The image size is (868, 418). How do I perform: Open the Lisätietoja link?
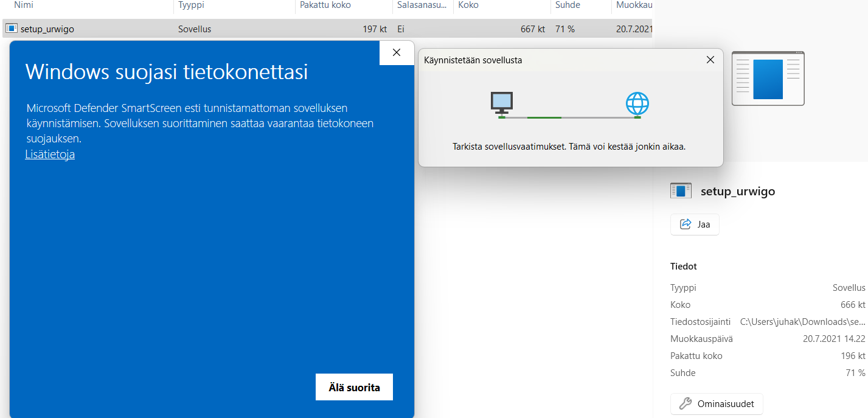click(x=50, y=155)
